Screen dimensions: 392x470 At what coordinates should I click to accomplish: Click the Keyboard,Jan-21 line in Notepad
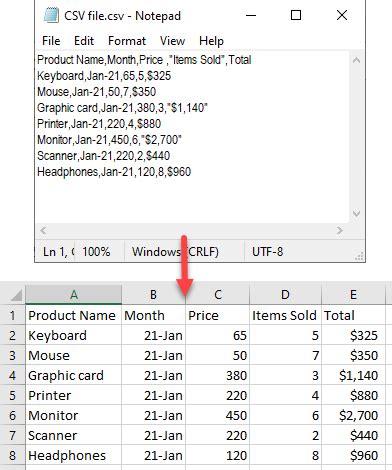[104, 76]
